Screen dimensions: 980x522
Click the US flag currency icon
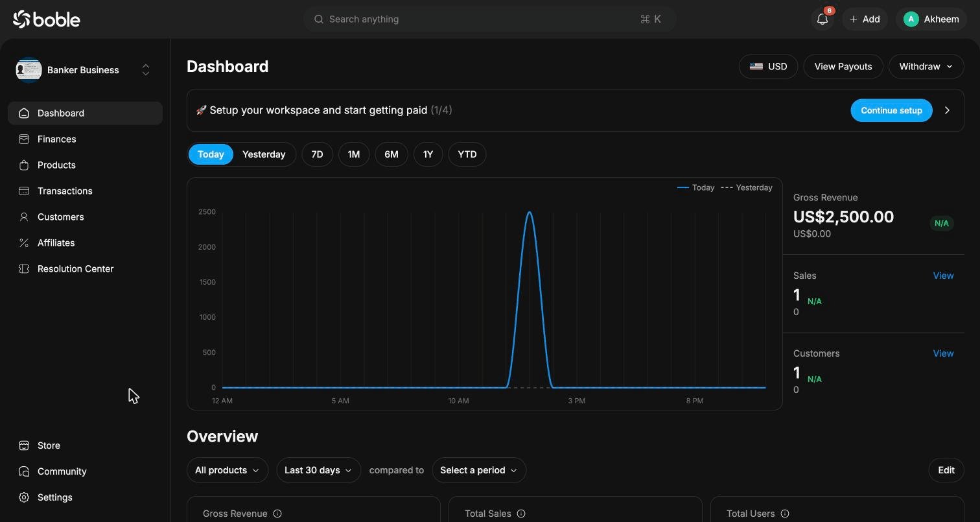click(756, 66)
